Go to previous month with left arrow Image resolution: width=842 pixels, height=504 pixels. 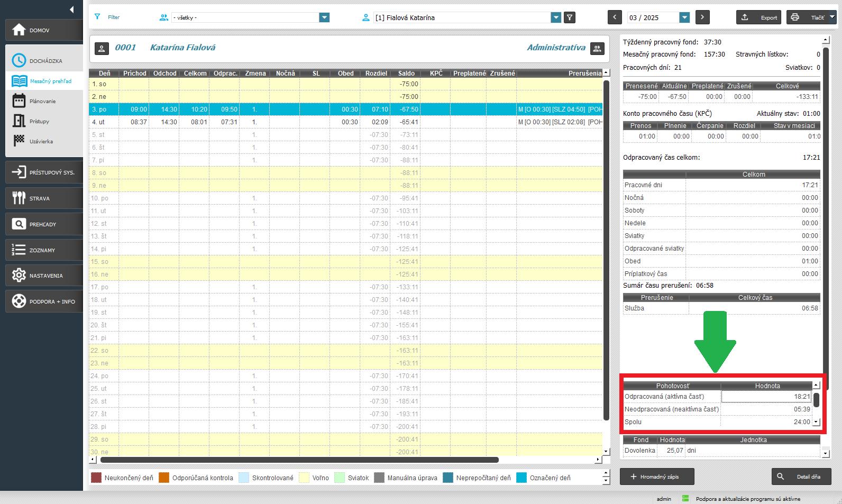pos(615,17)
